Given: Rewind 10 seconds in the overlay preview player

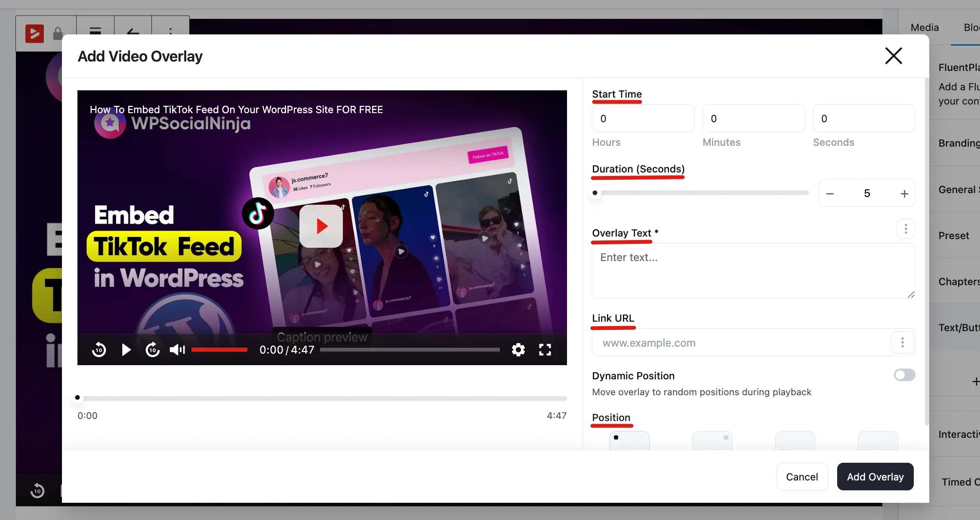Looking at the screenshot, I should click(x=99, y=350).
